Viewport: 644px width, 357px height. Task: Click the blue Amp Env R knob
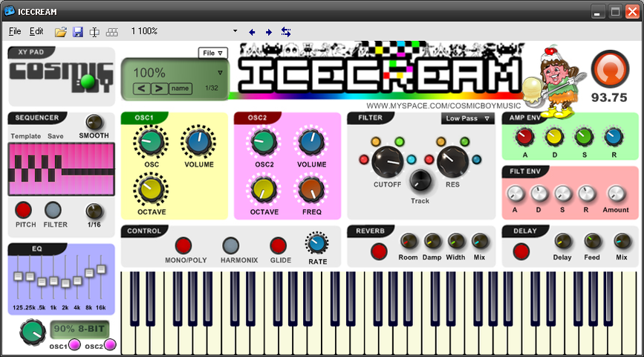pos(614,138)
